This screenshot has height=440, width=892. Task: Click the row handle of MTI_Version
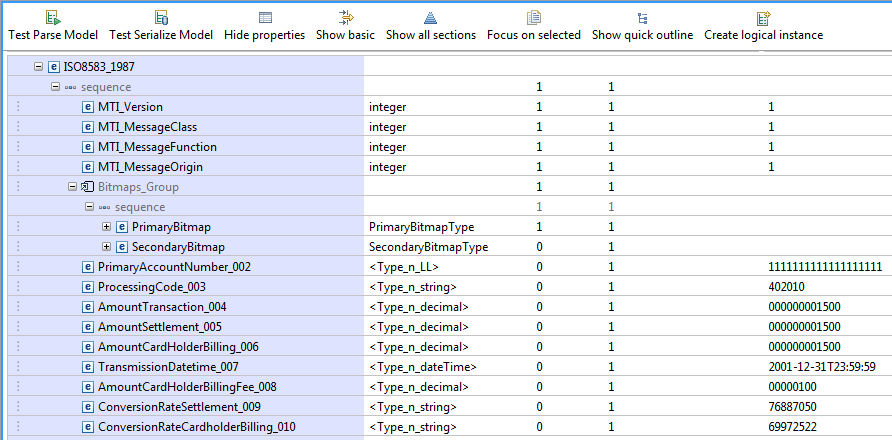pyautogui.click(x=18, y=107)
